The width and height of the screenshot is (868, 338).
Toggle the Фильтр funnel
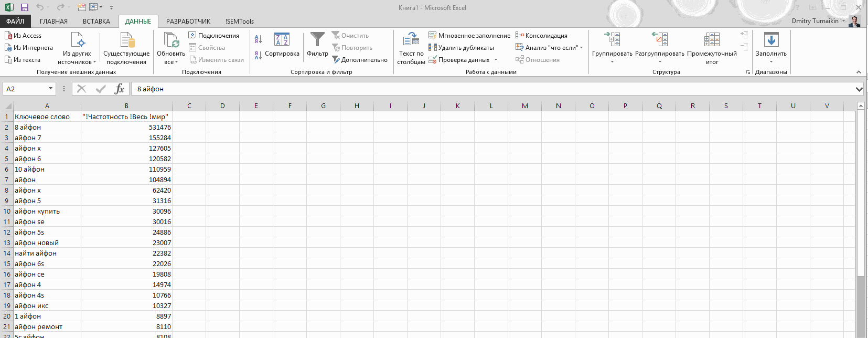(x=317, y=45)
